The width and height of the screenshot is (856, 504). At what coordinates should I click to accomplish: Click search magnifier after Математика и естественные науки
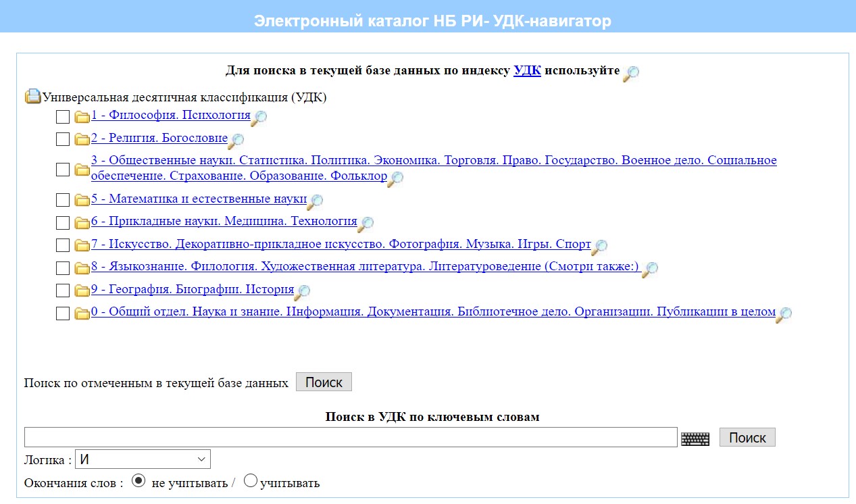(315, 201)
